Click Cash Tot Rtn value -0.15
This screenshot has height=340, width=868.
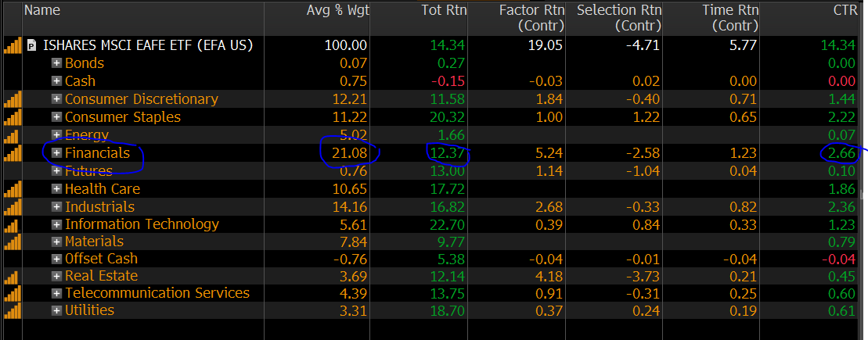pos(447,81)
